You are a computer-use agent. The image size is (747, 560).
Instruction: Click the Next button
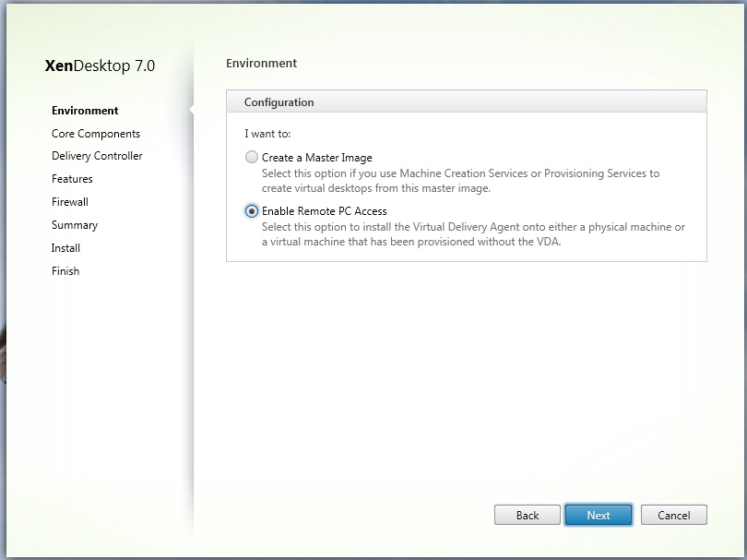click(x=598, y=515)
